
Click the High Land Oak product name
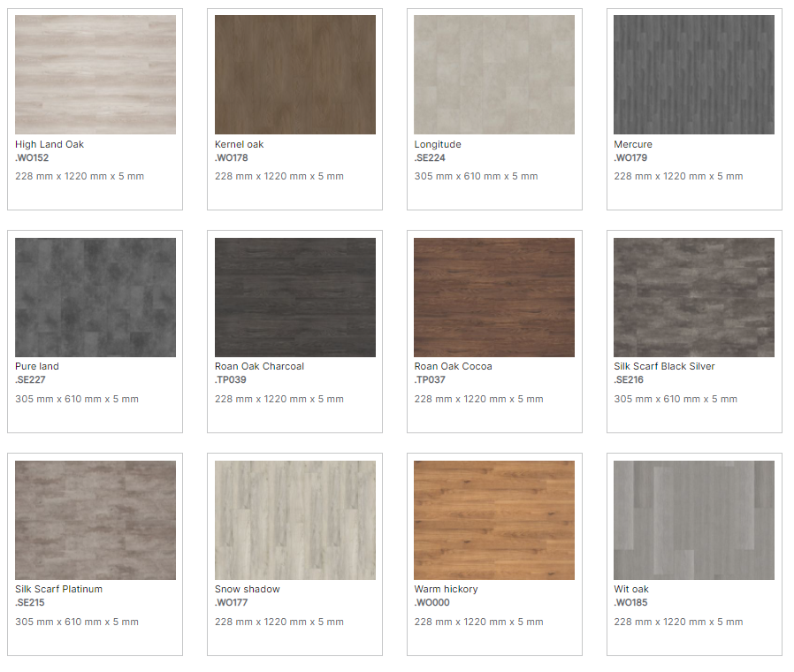[x=50, y=144]
